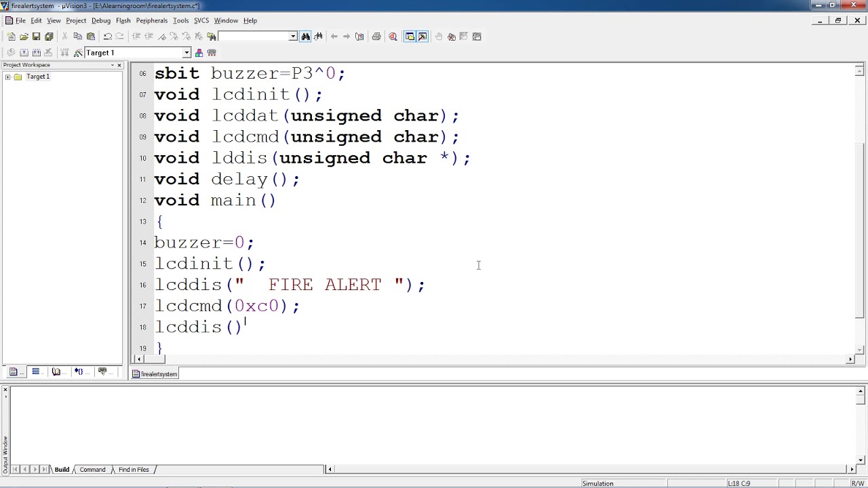
Task: Open the Debug menu
Action: [101, 20]
